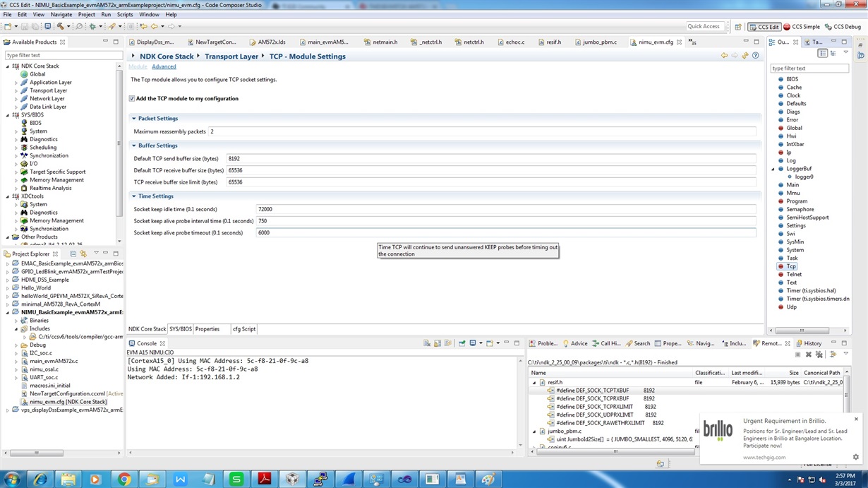Click Open Console icon in Console toolbar
The width and height of the screenshot is (868, 488).
point(491,343)
